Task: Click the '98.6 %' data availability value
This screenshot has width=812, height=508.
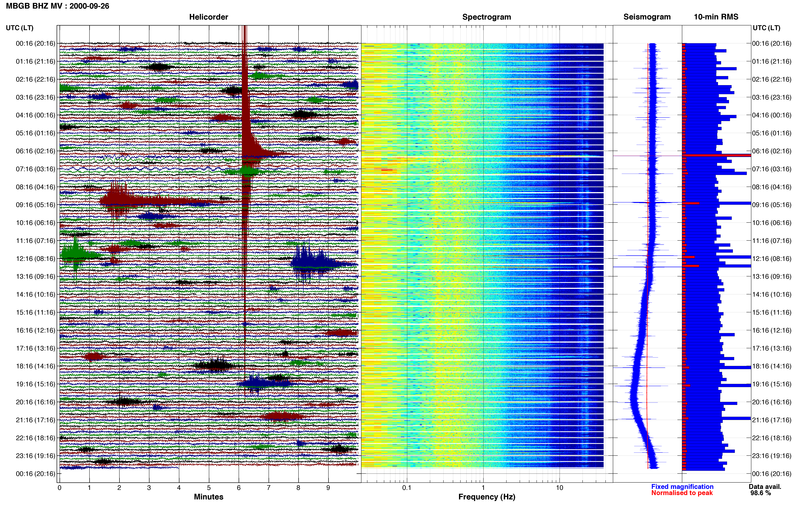Action: point(761,493)
